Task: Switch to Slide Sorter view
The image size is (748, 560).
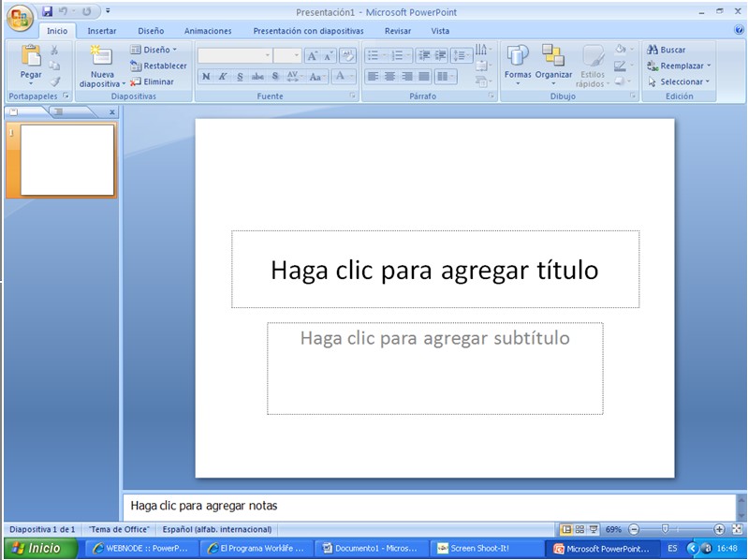Action: [579, 529]
